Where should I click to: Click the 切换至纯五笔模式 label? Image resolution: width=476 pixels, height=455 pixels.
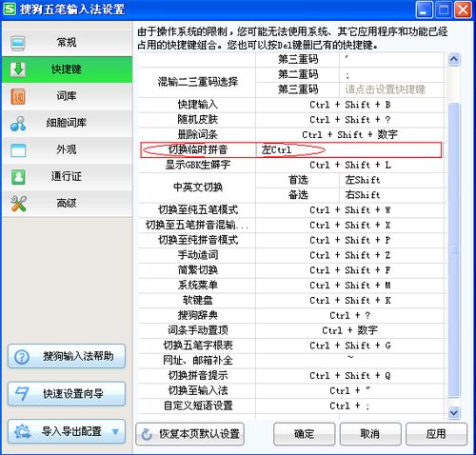pyautogui.click(x=198, y=210)
